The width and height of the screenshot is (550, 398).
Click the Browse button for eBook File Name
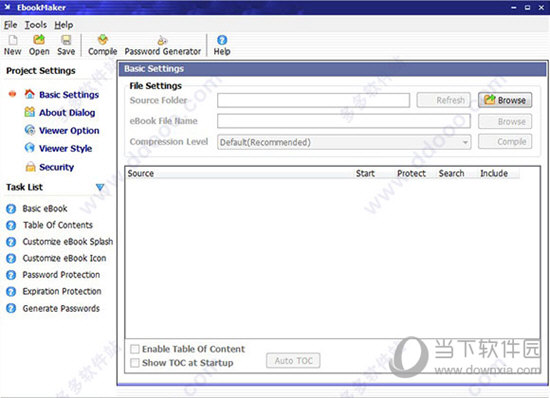[x=505, y=122]
